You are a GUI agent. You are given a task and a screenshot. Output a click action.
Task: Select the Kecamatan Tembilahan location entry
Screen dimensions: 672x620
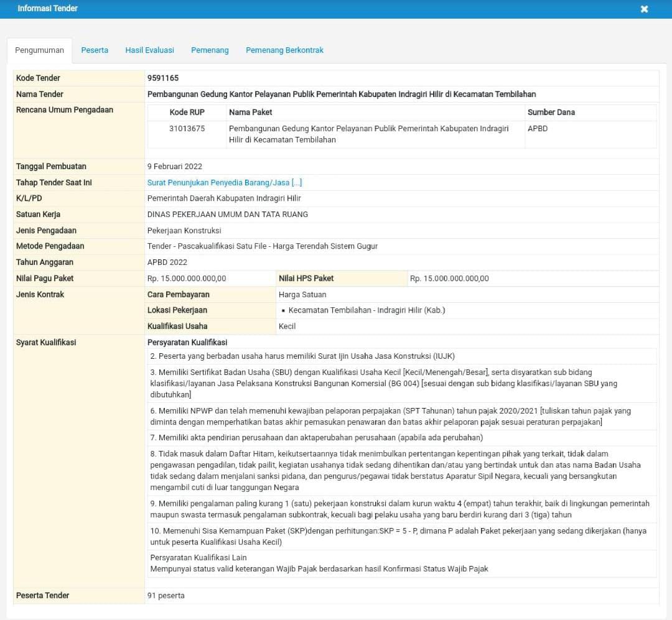coord(366,310)
